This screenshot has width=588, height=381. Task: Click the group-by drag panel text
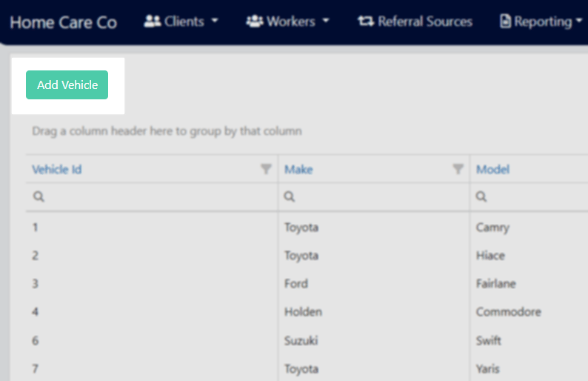coord(167,131)
